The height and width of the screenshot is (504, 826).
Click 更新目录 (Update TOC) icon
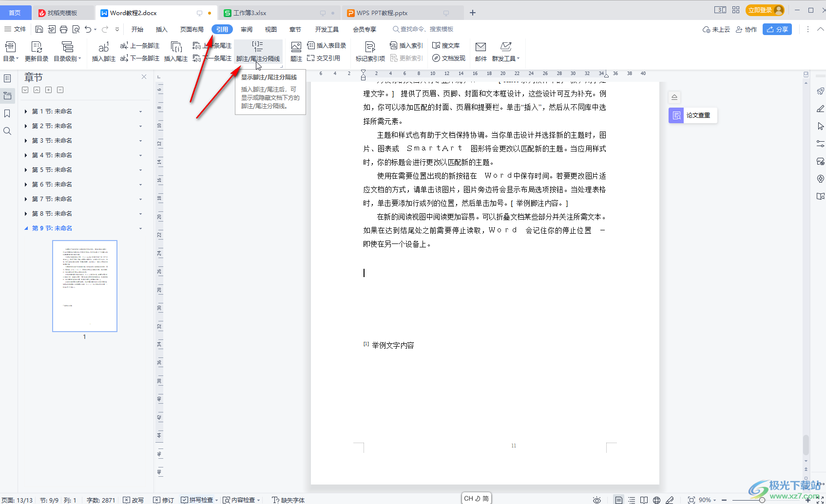(37, 51)
